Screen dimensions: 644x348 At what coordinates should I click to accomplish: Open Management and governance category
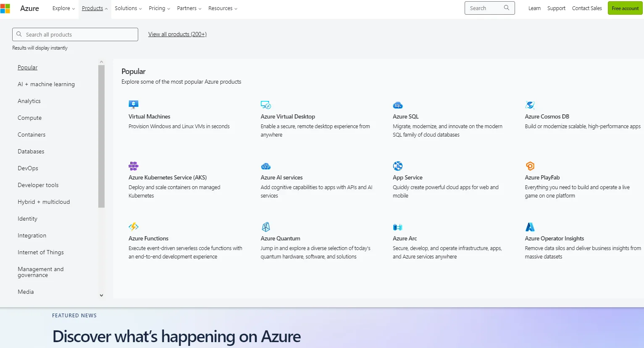[x=40, y=272]
